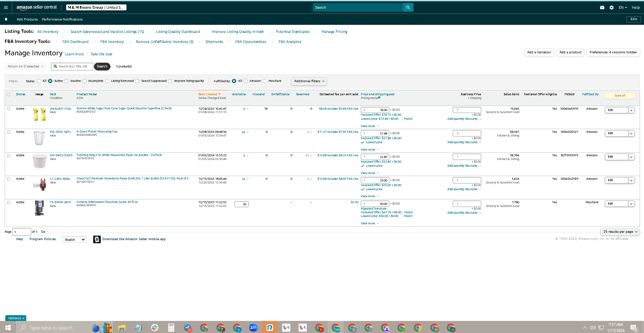The height and width of the screenshot is (333, 644).
Task: Click Amazon Seller mobile app icon
Action: pyautogui.click(x=97, y=239)
